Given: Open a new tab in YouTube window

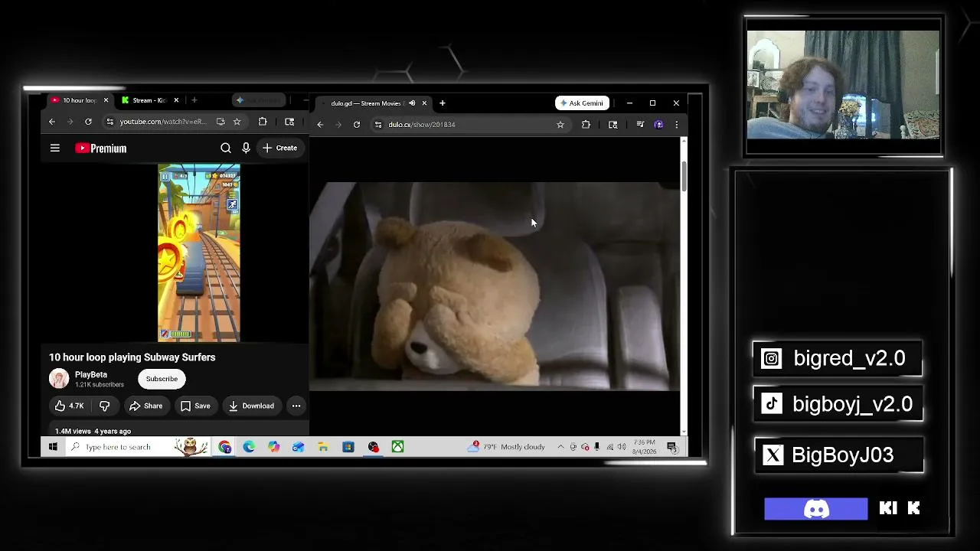Looking at the screenshot, I should (x=194, y=100).
